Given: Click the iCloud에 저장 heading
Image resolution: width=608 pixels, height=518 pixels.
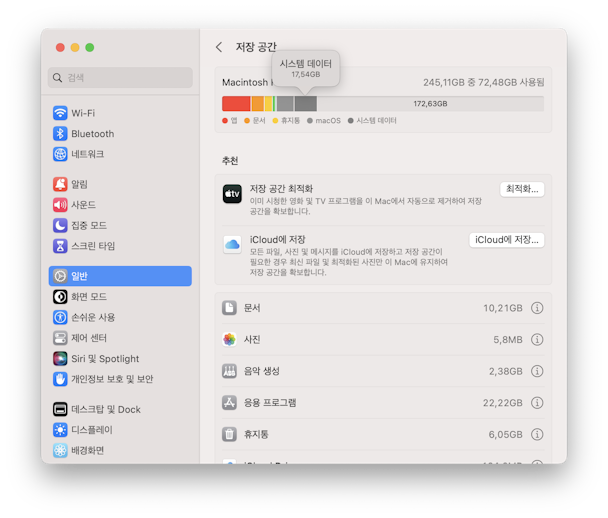Looking at the screenshot, I should pos(277,240).
